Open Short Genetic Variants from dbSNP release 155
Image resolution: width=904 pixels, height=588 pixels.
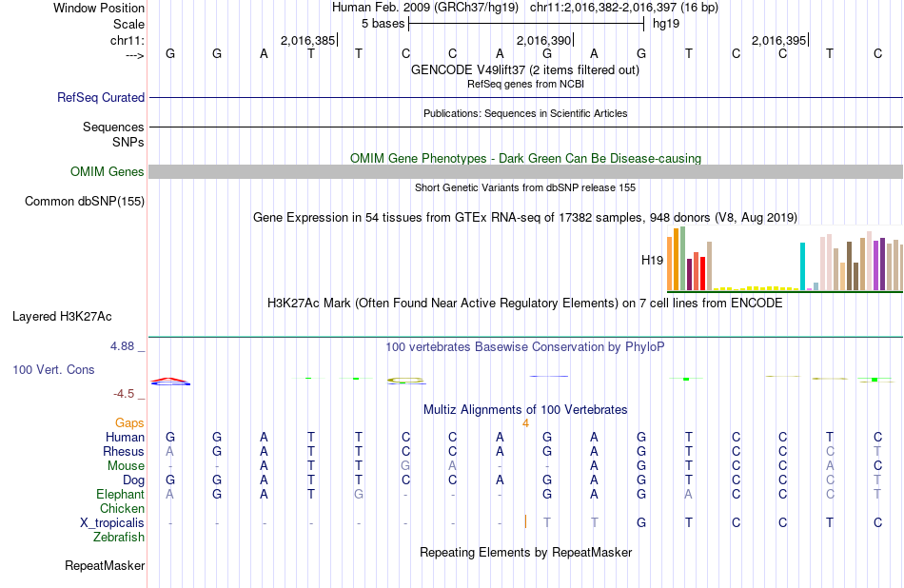525,188
